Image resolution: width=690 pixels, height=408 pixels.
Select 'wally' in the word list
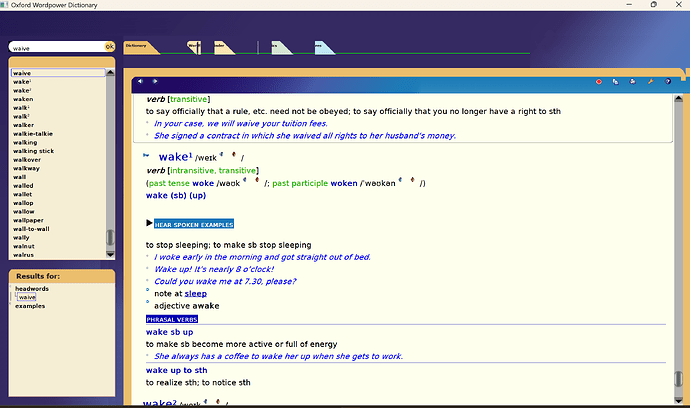tap(21, 238)
